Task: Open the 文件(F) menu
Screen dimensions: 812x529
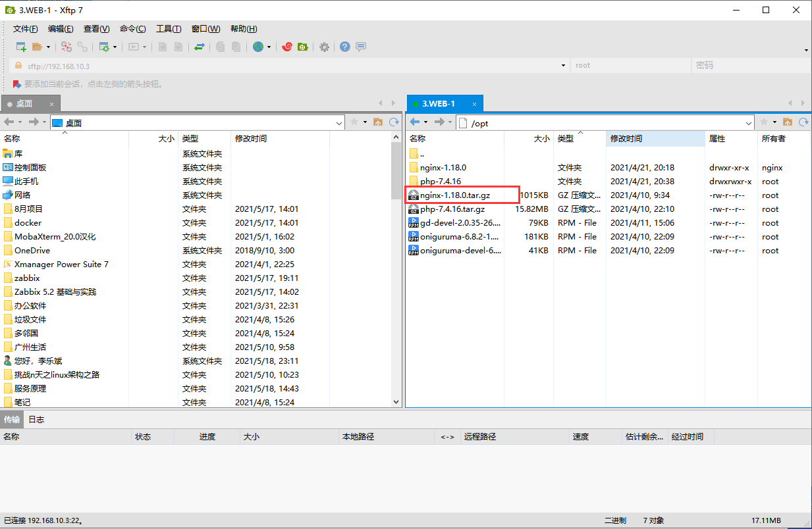Action: pos(26,29)
